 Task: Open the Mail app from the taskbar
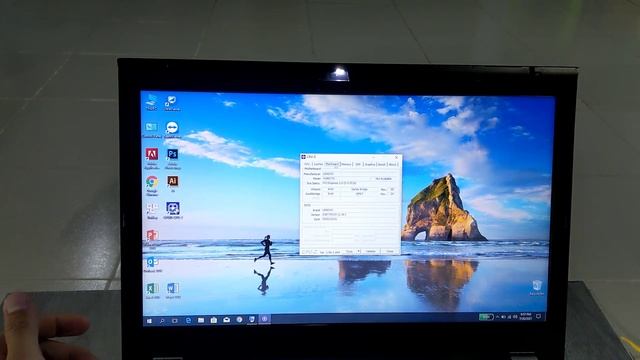point(227,320)
